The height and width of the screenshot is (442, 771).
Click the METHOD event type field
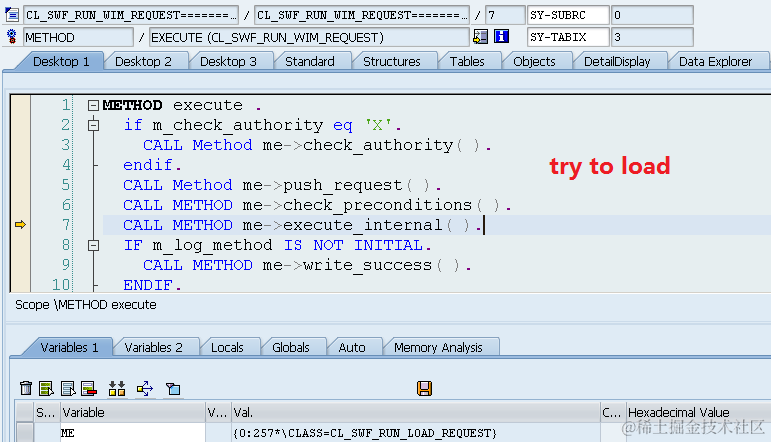click(x=78, y=37)
